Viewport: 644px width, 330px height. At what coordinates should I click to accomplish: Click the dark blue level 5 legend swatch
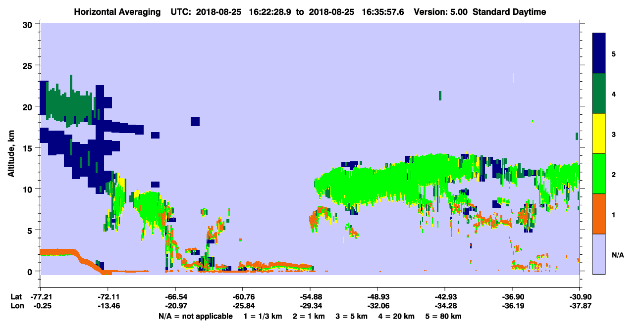(599, 53)
